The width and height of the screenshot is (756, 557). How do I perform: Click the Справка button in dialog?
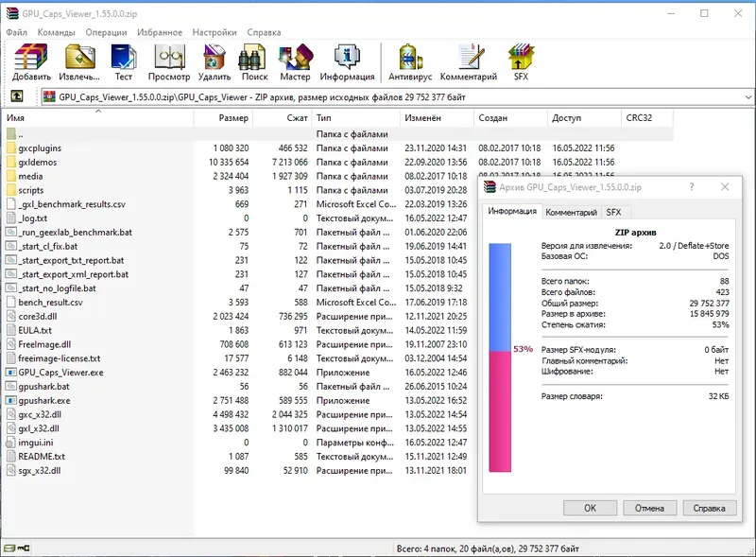pyautogui.click(x=710, y=508)
